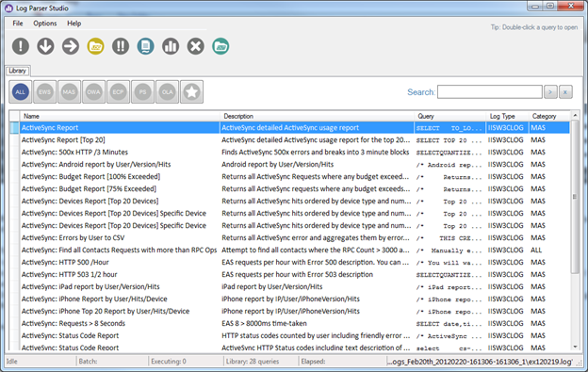
Task: Open the bar chart icon
Action: pyautogui.click(x=171, y=46)
